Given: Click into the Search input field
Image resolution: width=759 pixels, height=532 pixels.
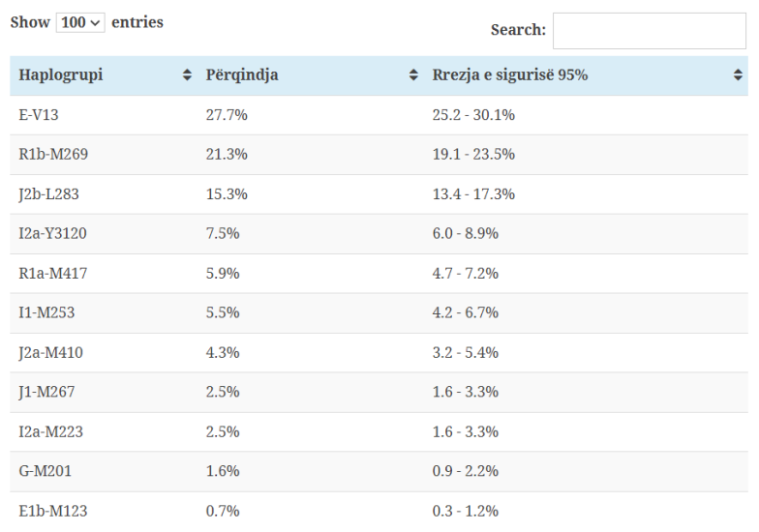Looking at the screenshot, I should [649, 31].
